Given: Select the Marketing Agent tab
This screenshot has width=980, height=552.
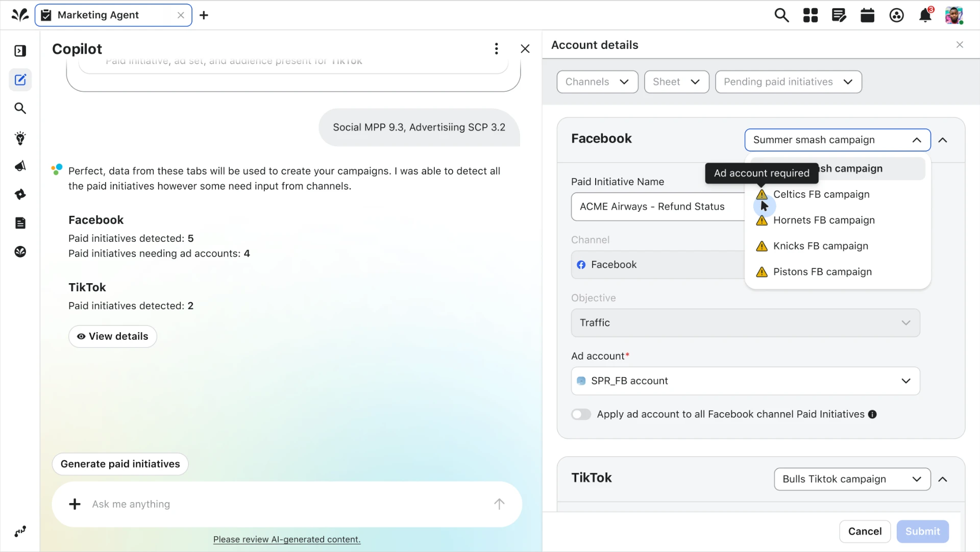Looking at the screenshot, I should click(113, 15).
